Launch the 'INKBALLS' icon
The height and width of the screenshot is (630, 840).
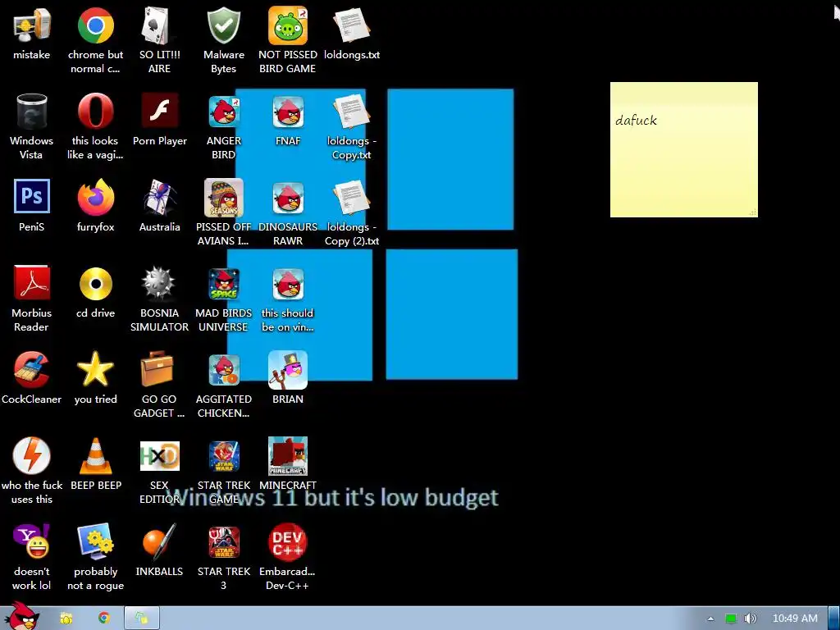tap(159, 541)
